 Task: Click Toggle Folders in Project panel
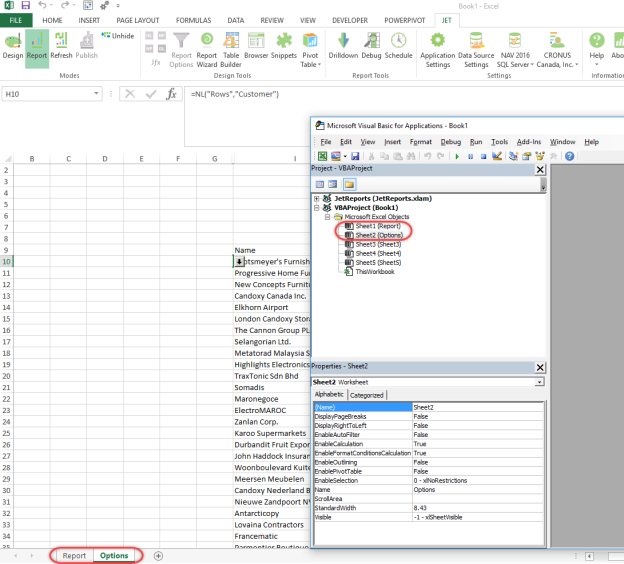point(349,184)
